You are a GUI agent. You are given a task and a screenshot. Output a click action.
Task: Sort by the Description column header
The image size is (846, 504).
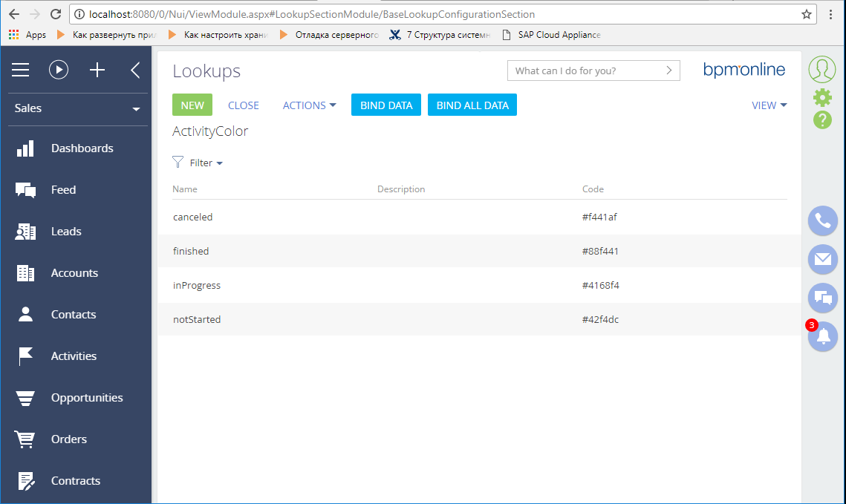(x=401, y=189)
